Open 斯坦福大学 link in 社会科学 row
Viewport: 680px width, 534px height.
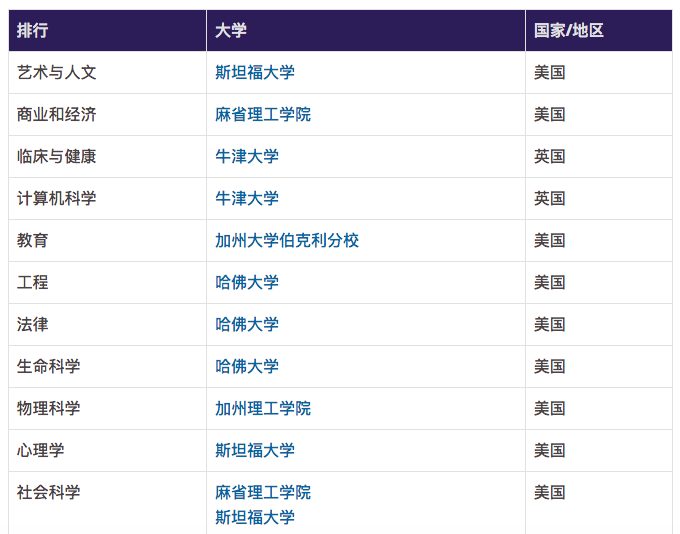255,517
